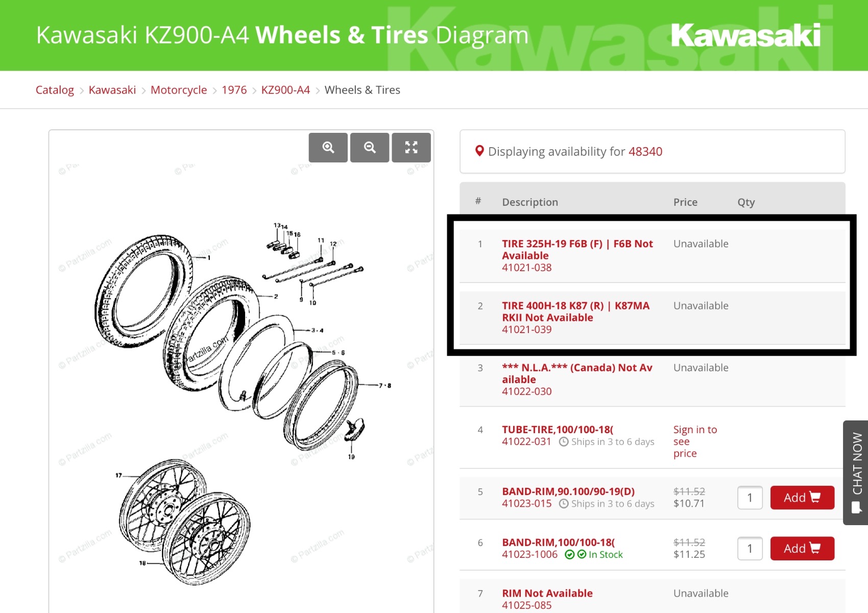Open TIRE 325H-19 F6B part link
Image resolution: width=868 pixels, height=613 pixels.
[x=577, y=250]
